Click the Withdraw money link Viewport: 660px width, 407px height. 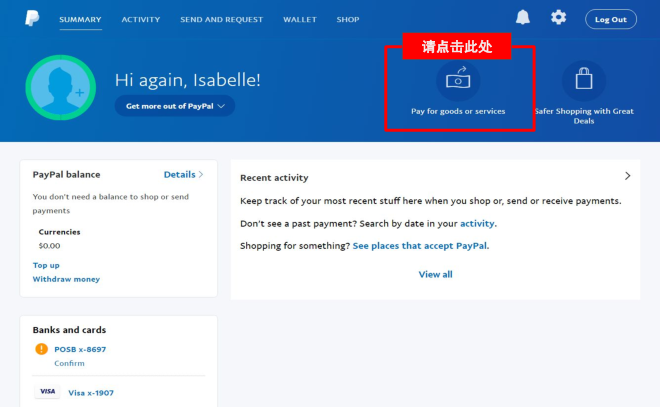[x=66, y=279]
